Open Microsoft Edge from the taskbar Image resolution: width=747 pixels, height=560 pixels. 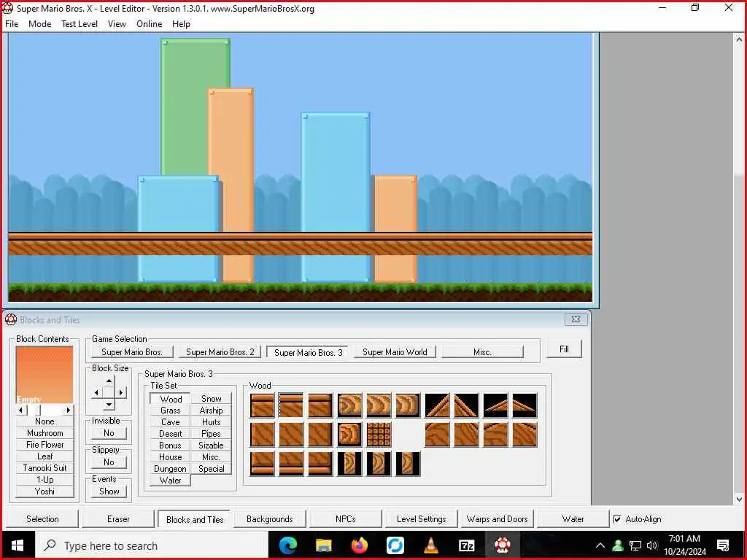pos(287,545)
